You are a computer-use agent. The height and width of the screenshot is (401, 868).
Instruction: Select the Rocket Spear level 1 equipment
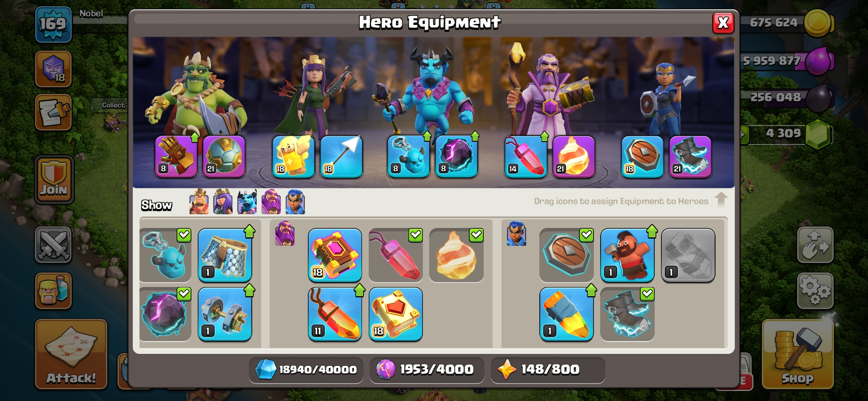(566, 314)
